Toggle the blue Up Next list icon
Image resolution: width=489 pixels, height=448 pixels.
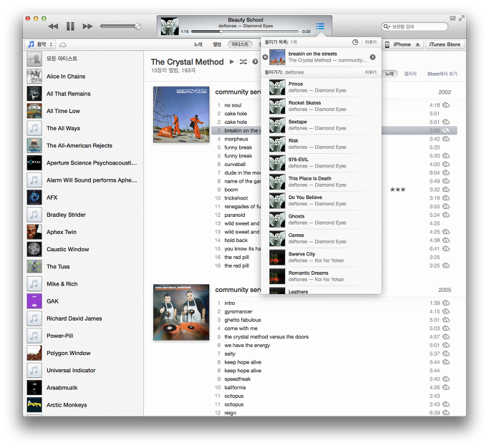pos(320,26)
